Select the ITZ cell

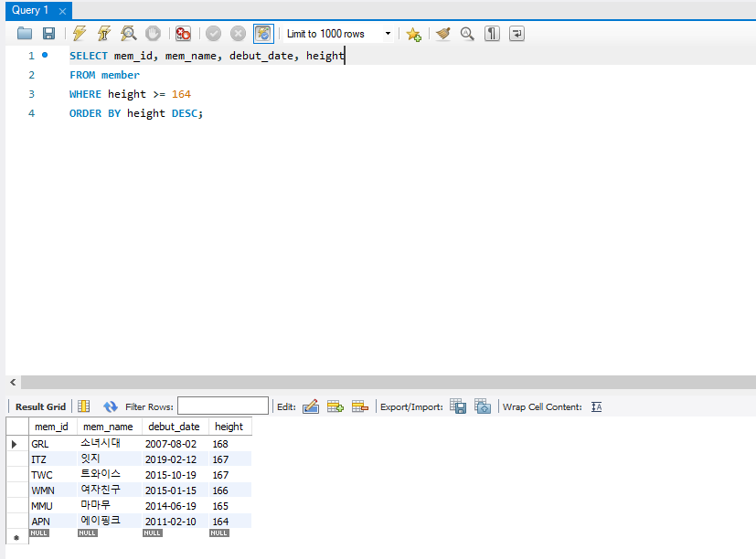[x=52, y=459]
